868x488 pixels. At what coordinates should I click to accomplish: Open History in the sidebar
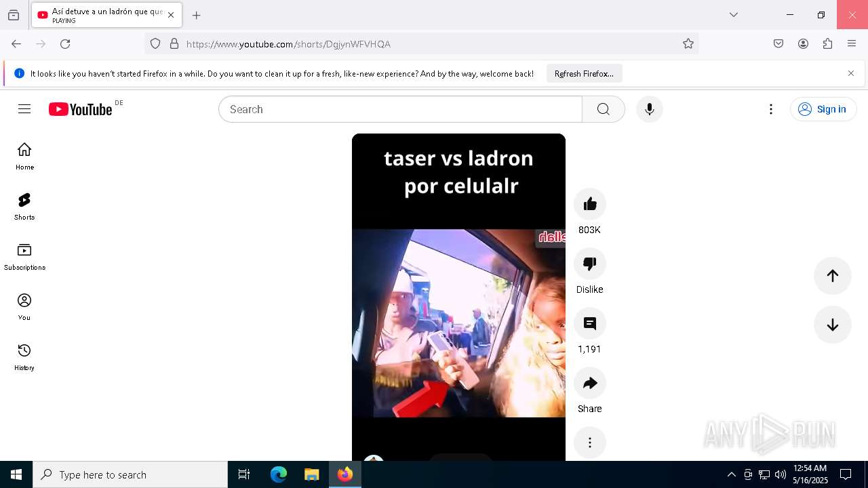pyautogui.click(x=24, y=357)
